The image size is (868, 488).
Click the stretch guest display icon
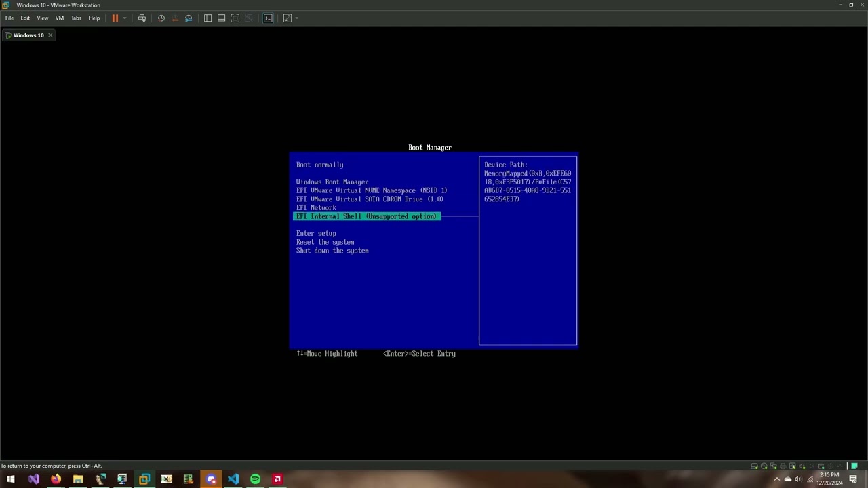coord(288,18)
